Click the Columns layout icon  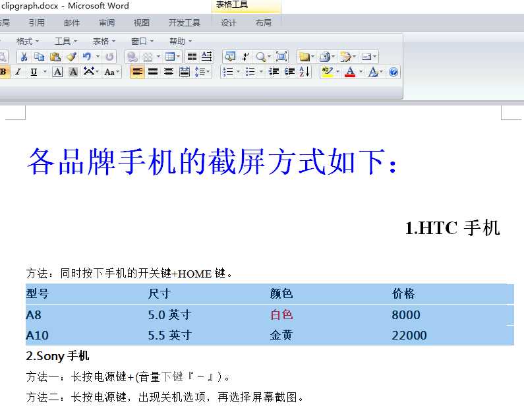pos(192,57)
